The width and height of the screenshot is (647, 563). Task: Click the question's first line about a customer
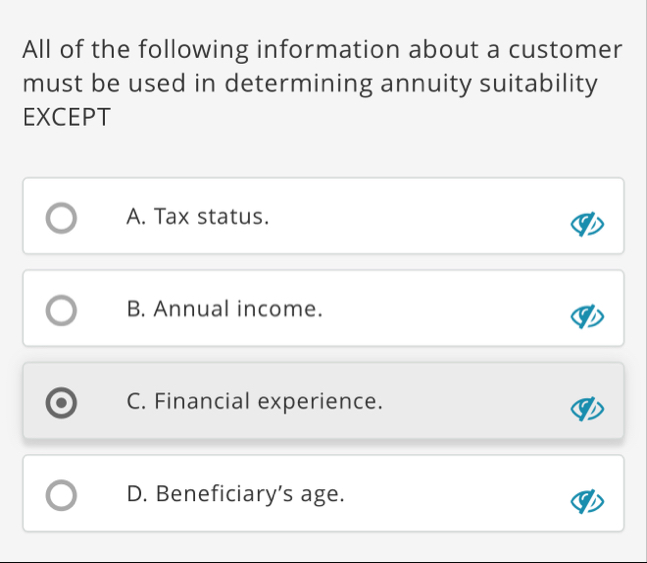[322, 49]
